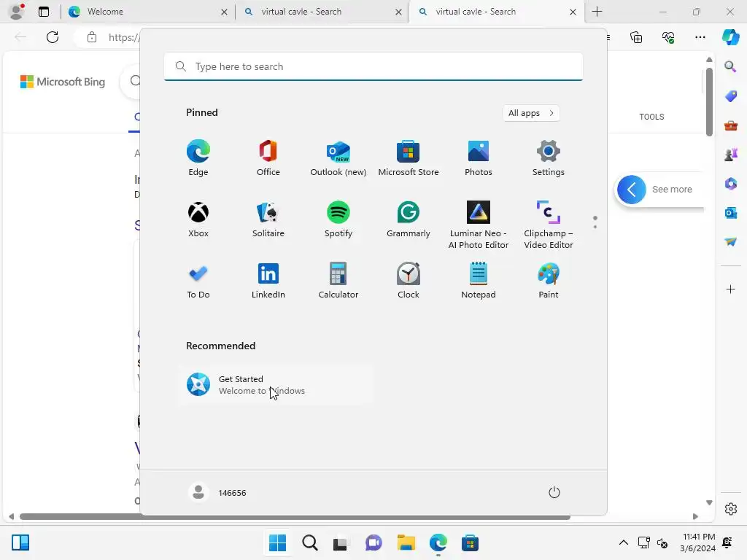Viewport: 747px width, 560px height.
Task: Click the See more arrow button
Action: 631,190
